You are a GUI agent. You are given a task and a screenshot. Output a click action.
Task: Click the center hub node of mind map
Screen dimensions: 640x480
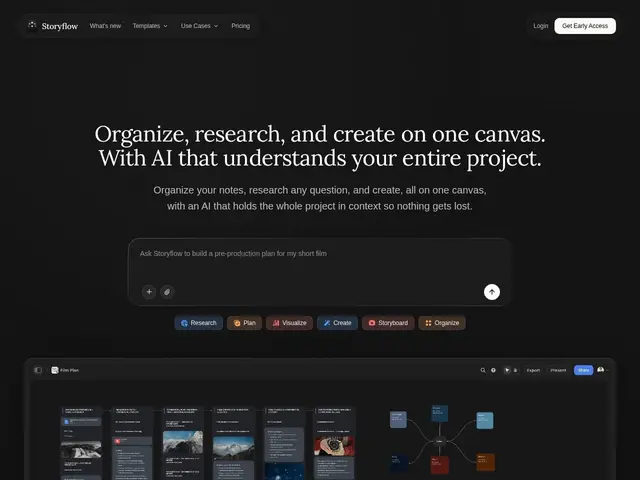tap(439, 441)
